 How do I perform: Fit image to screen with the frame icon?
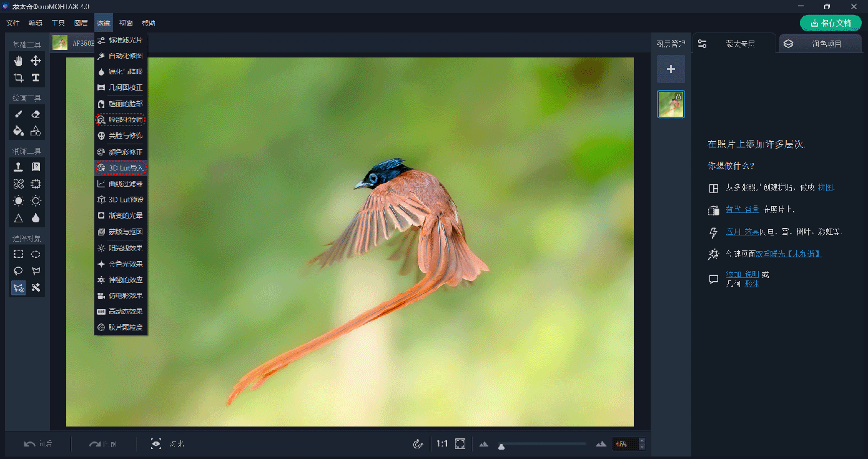coord(460,444)
